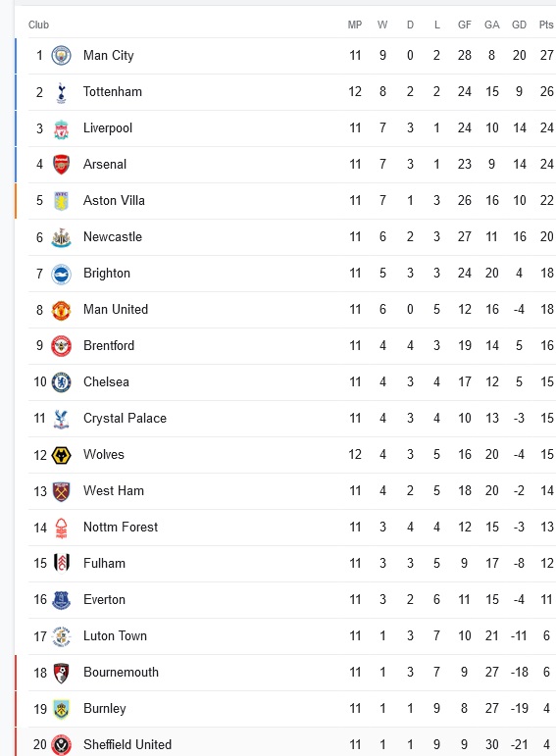Select the Sheffield United badge
Image resolution: width=556 pixels, height=756 pixels.
[x=61, y=745]
